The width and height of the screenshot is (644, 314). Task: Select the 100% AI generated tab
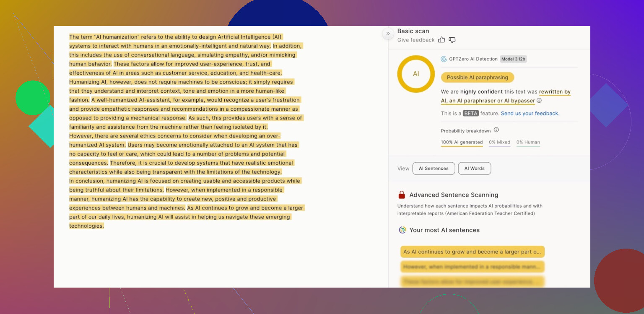pyautogui.click(x=462, y=142)
